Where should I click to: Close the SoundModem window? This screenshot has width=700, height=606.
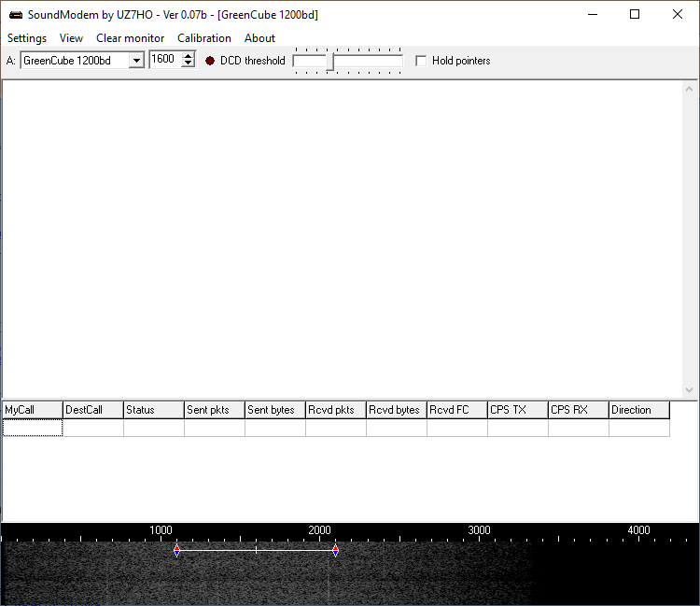[x=678, y=14]
